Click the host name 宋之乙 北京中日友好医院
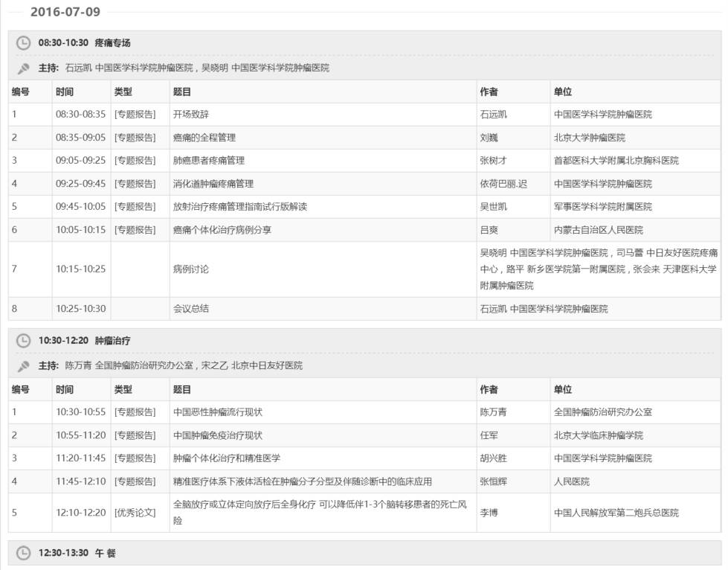The width and height of the screenshot is (728, 570). (252, 365)
